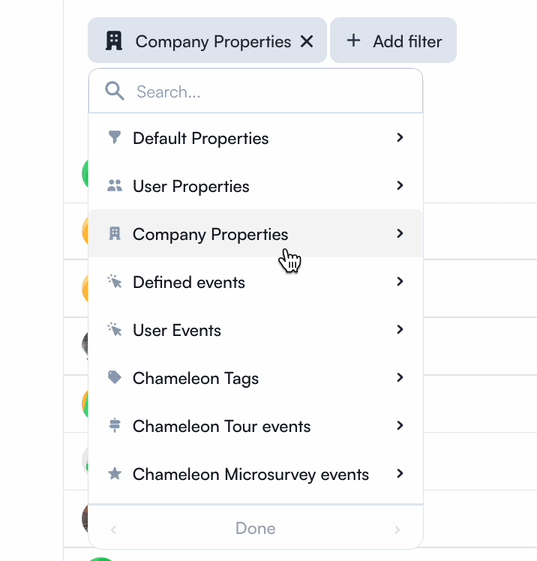This screenshot has height=561, width=537.
Task: Click the people icon for User Properties
Action: [x=114, y=186]
